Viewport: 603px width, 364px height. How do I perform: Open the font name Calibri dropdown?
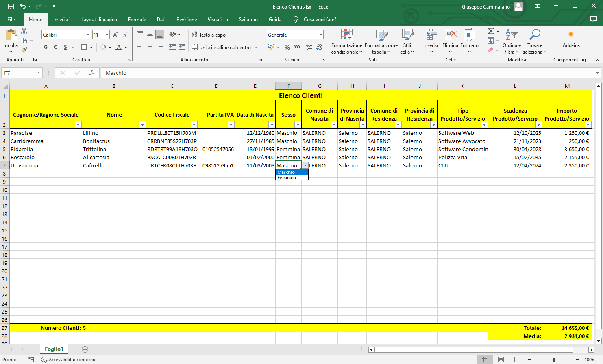pyautogui.click(x=88, y=35)
